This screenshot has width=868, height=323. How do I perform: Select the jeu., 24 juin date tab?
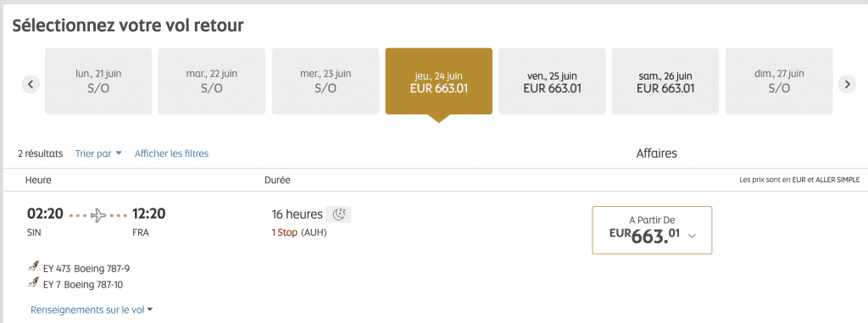[438, 81]
